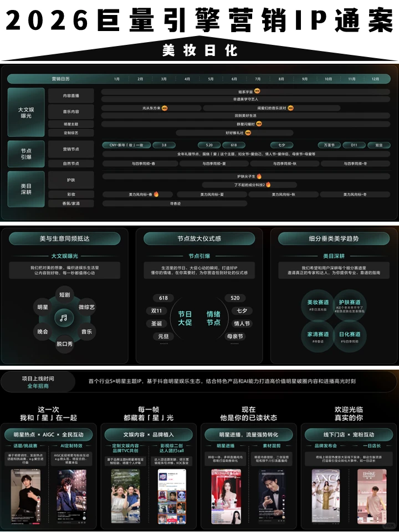
Task: Click the 情人节 tag
Action: click(242, 324)
